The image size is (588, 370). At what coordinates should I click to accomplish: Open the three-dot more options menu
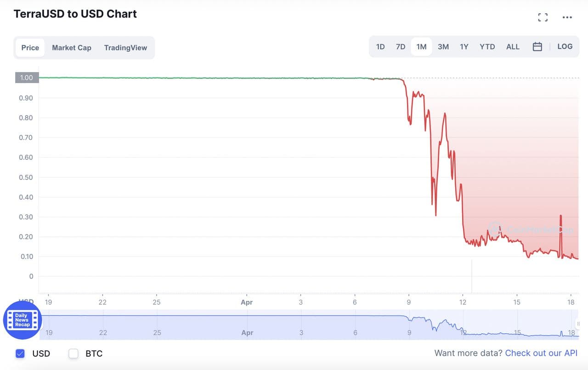(x=567, y=17)
